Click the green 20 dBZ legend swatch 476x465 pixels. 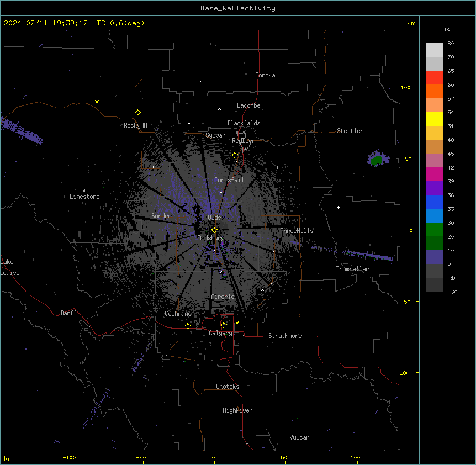coord(434,230)
